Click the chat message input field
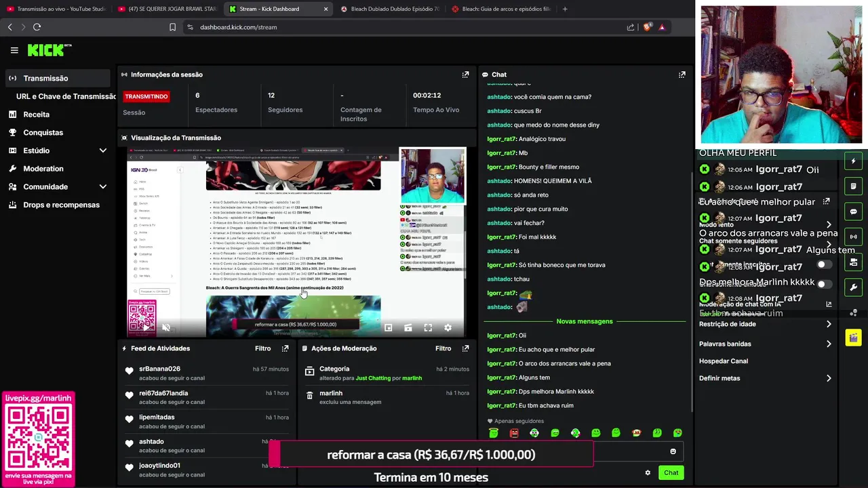Image resolution: width=868 pixels, height=488 pixels. point(583,451)
